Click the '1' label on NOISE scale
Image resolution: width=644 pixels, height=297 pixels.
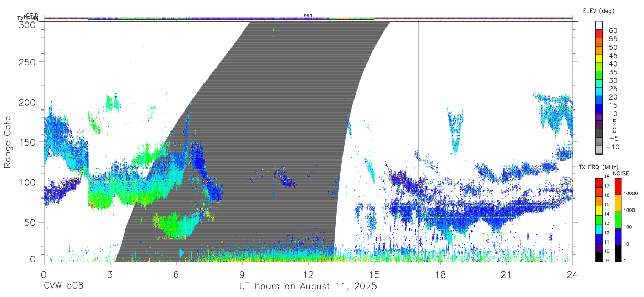(x=624, y=260)
